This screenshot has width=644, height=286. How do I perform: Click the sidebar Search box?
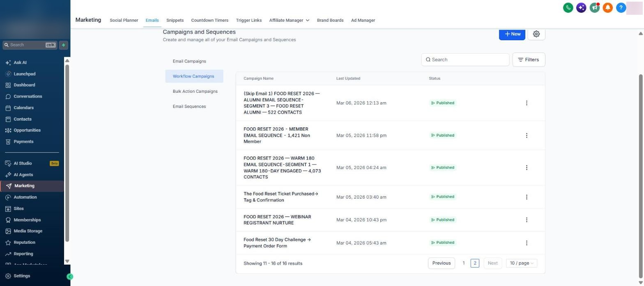(30, 45)
